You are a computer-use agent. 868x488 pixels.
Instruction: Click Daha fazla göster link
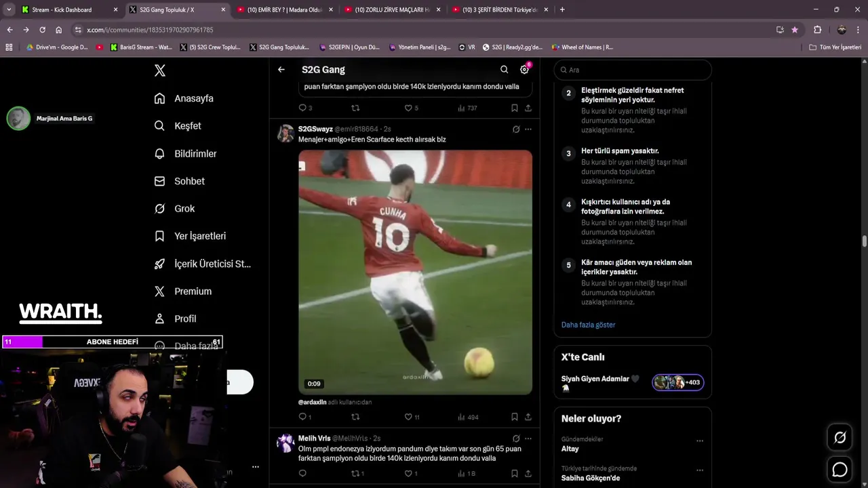[x=588, y=325]
